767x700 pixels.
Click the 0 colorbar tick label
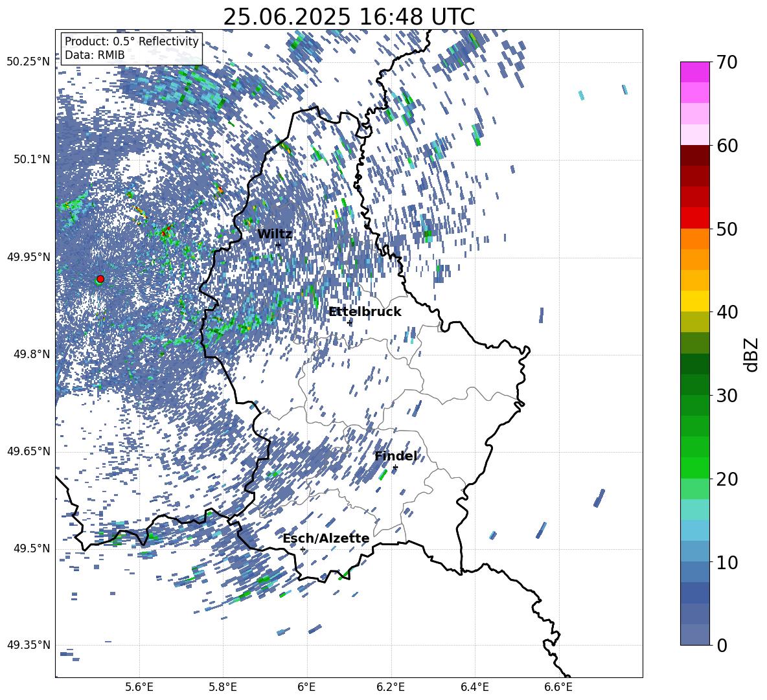[x=722, y=645]
